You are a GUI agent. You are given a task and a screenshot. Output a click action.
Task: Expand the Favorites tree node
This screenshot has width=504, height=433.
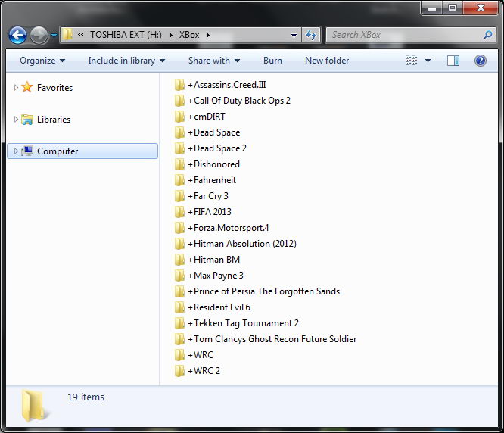(15, 88)
